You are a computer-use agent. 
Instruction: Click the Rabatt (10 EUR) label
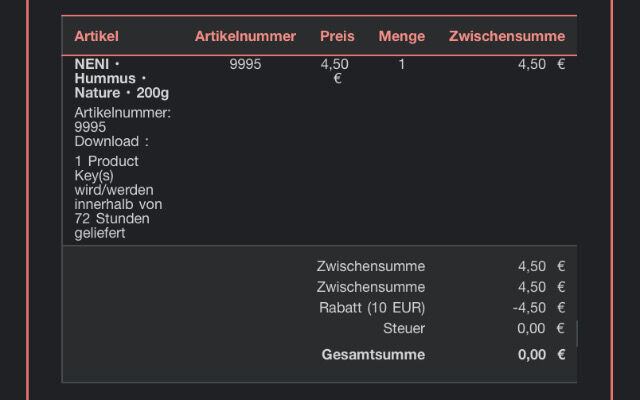372,308
